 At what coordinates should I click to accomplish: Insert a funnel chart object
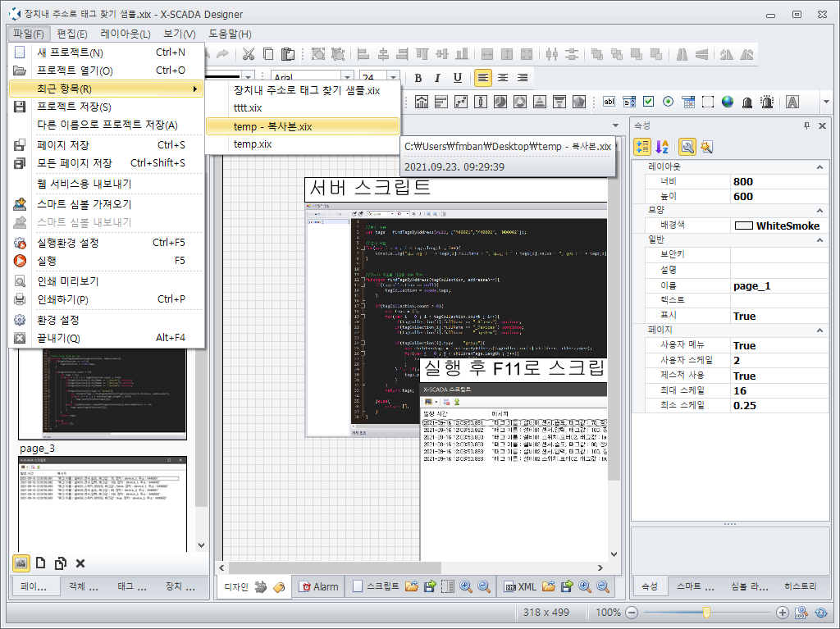pyautogui.click(x=559, y=102)
